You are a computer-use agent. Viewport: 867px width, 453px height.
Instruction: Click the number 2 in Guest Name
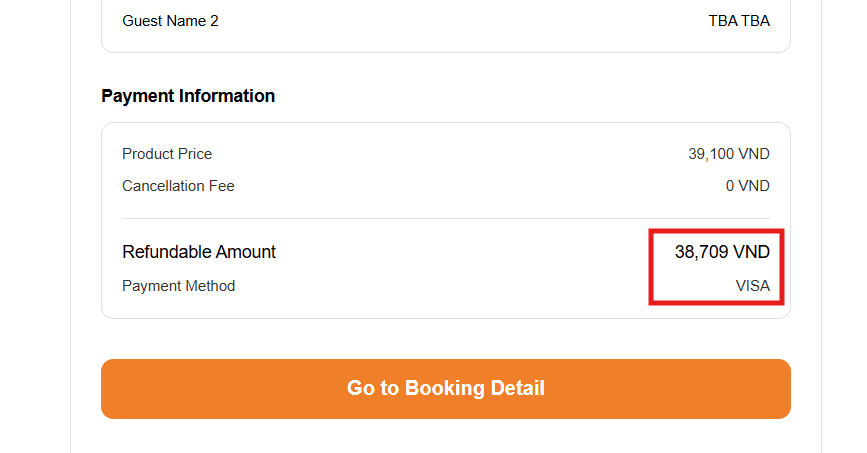[x=214, y=20]
